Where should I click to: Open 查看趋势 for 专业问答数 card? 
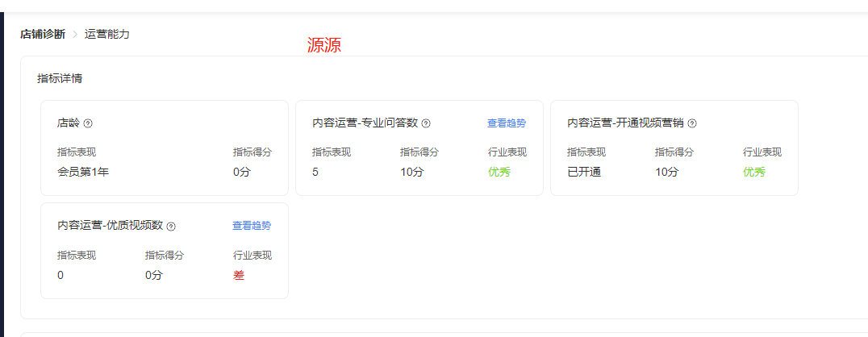[x=507, y=123]
